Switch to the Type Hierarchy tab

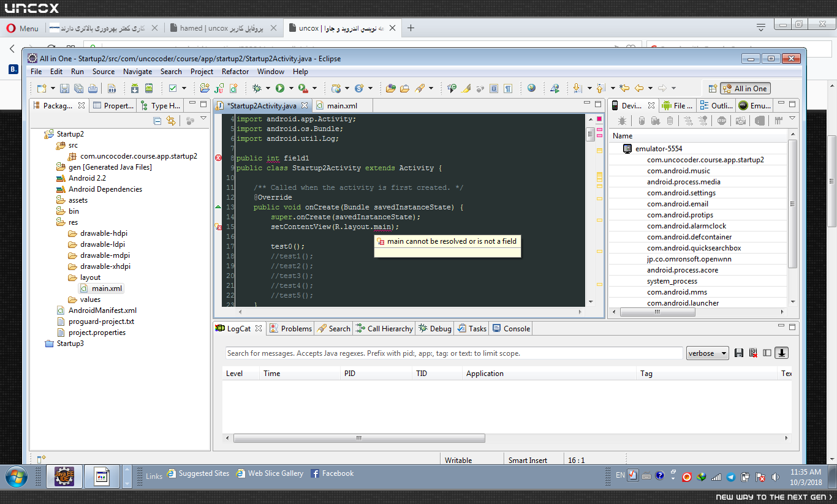tap(161, 105)
